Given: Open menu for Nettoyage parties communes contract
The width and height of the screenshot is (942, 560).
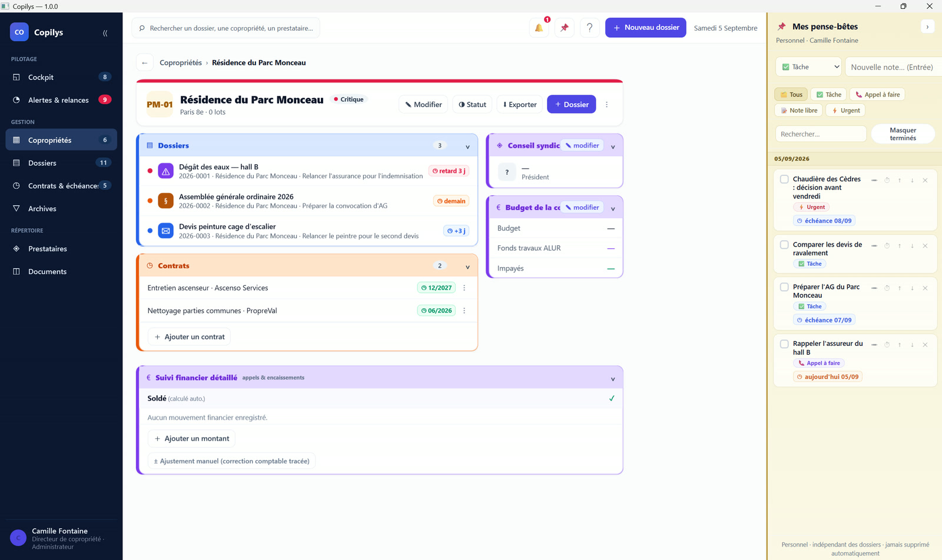Looking at the screenshot, I should pyautogui.click(x=465, y=311).
